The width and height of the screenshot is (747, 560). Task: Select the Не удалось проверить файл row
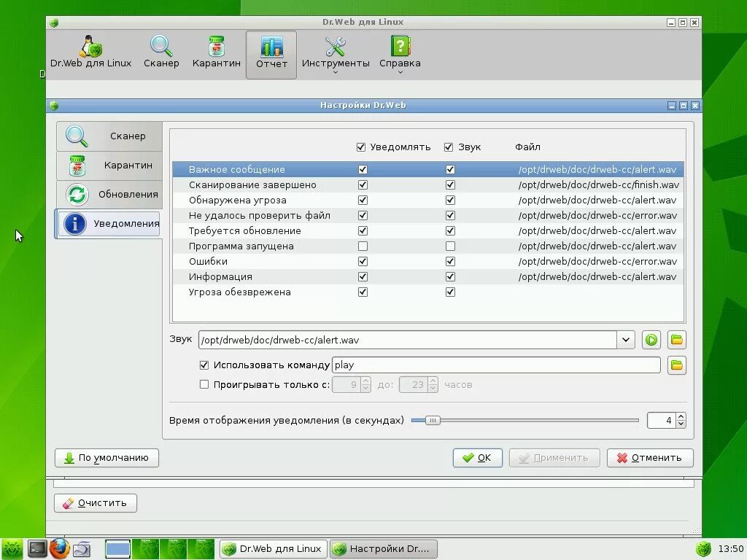coord(427,215)
